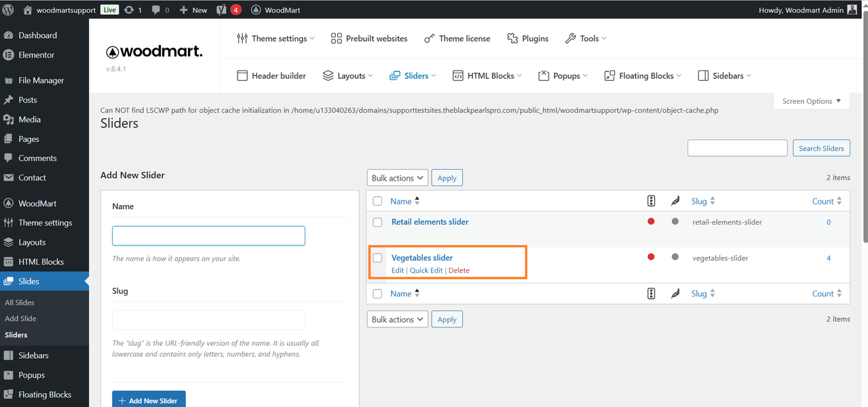868x407 pixels.
Task: Delete the Vegetables slider
Action: pos(459,270)
